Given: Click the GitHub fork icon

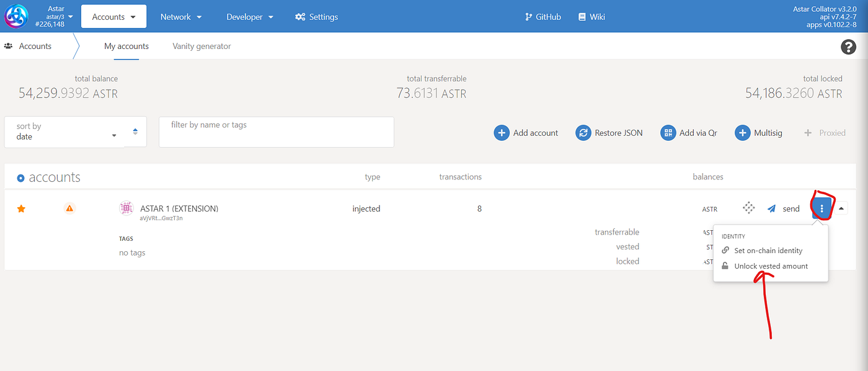Looking at the screenshot, I should 528,17.
